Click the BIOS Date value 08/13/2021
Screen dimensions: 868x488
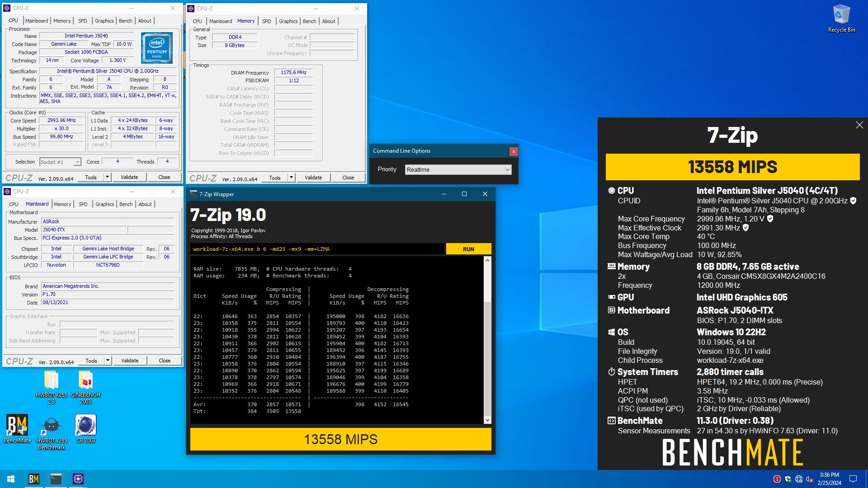[x=108, y=302]
